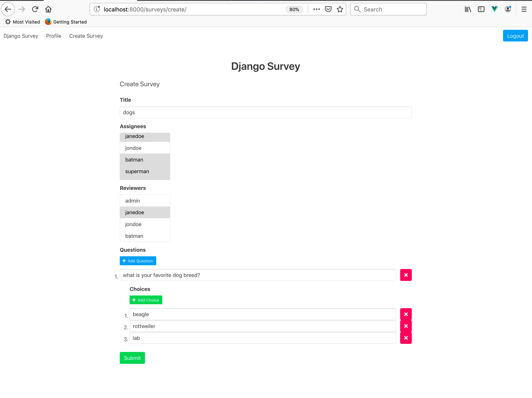Navigate back using the browser back arrow

[8, 9]
